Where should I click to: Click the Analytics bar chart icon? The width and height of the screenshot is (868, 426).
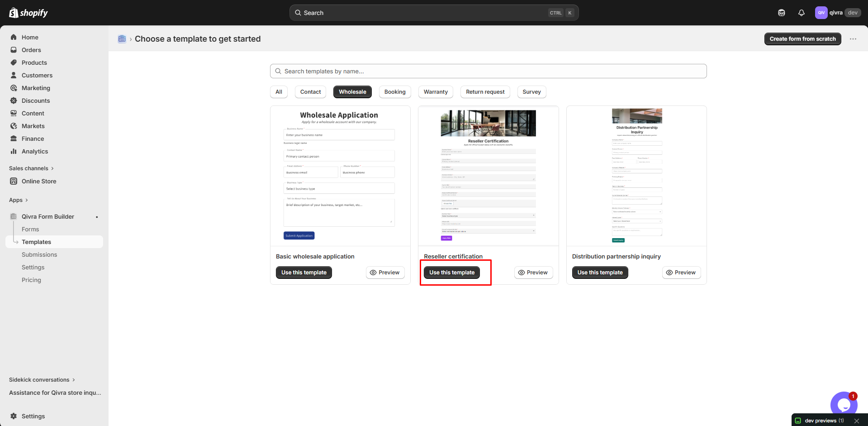pyautogui.click(x=14, y=151)
